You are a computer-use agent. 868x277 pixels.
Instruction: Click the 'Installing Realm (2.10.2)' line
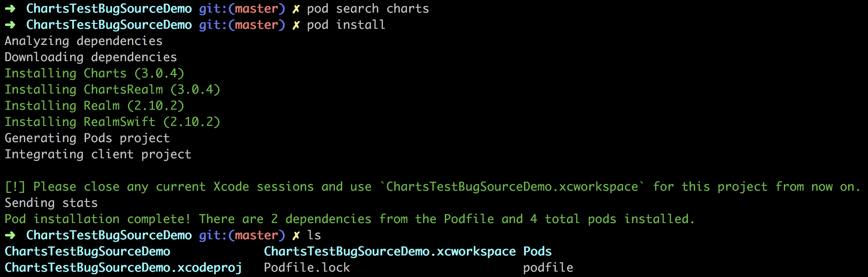click(95, 106)
